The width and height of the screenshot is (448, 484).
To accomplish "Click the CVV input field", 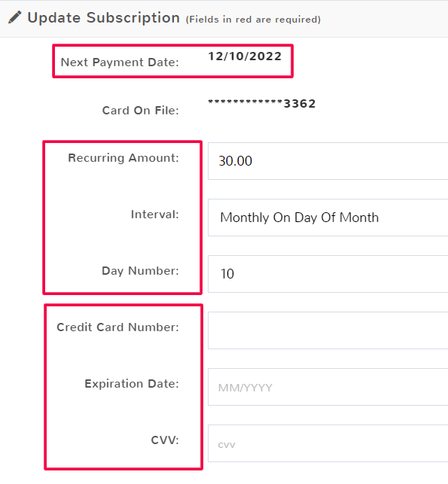I will 328,443.
